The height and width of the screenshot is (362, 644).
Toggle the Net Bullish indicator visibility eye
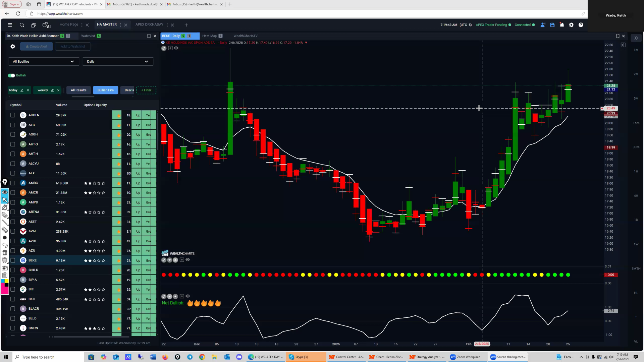click(x=187, y=296)
